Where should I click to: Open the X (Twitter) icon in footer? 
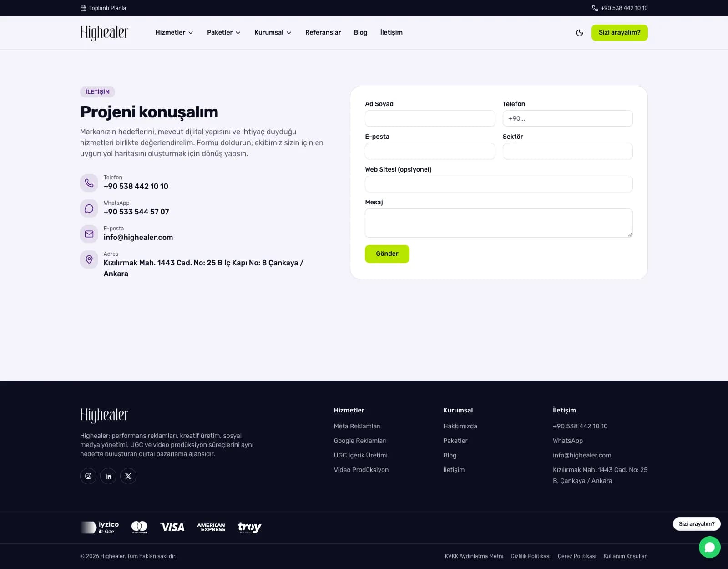coord(128,476)
